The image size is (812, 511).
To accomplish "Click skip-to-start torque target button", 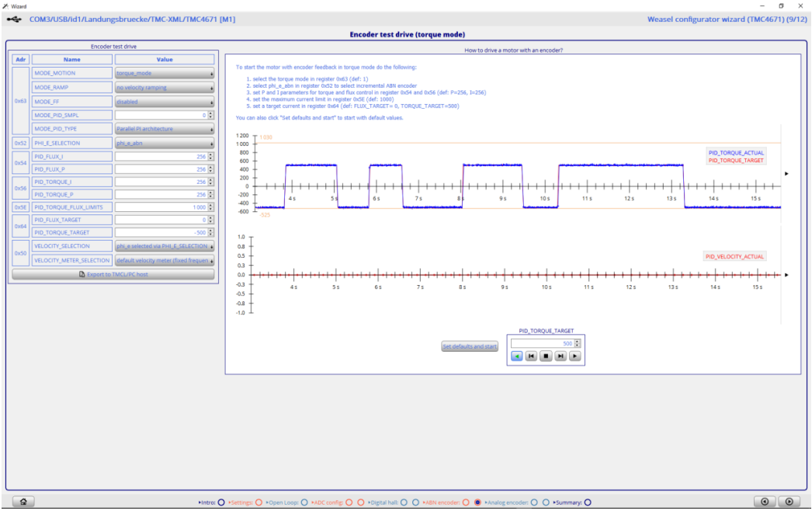I will point(531,356).
